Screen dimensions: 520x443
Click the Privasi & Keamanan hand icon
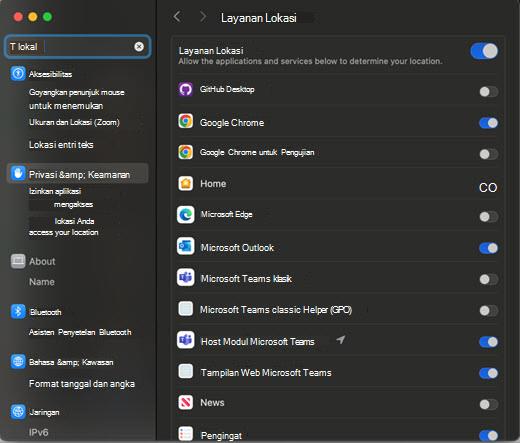18,173
